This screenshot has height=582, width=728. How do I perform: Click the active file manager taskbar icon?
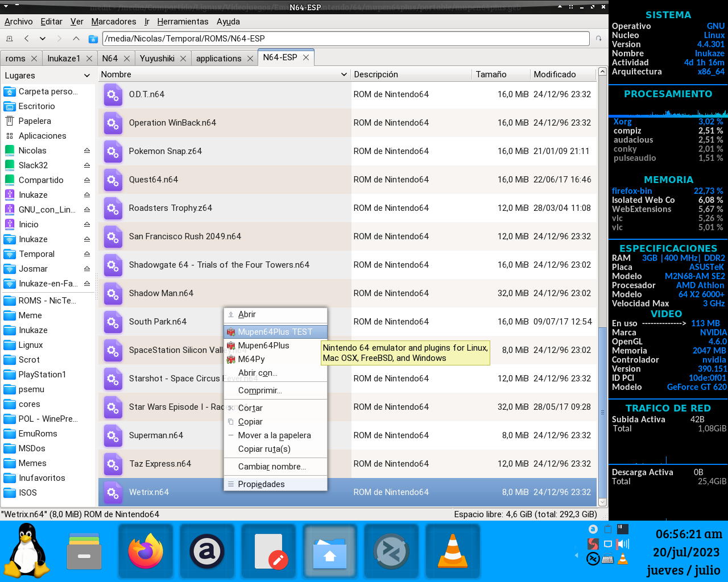[330, 551]
